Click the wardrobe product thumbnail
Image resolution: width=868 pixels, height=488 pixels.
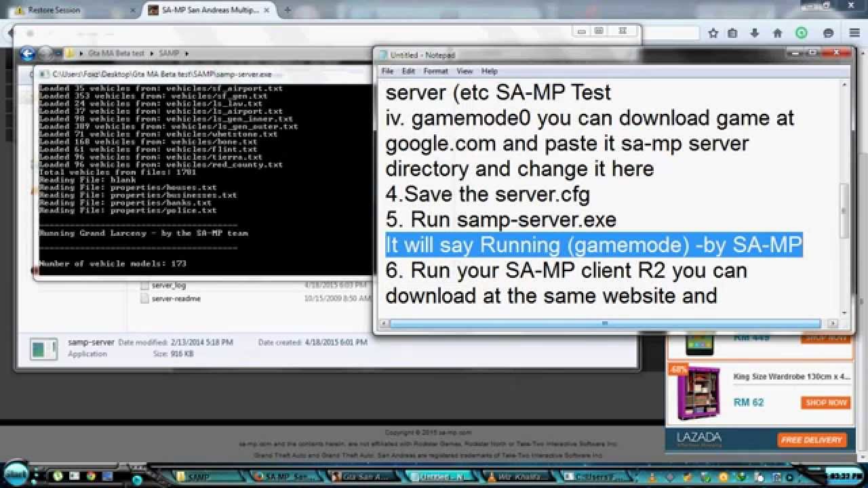[x=698, y=393]
